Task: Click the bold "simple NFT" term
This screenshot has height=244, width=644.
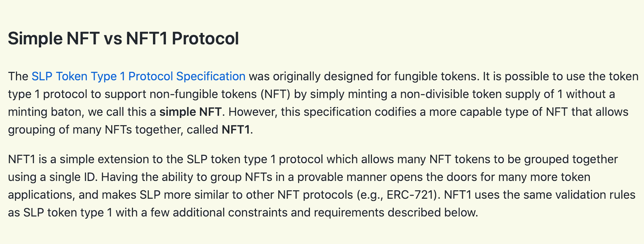Action: tap(190, 112)
